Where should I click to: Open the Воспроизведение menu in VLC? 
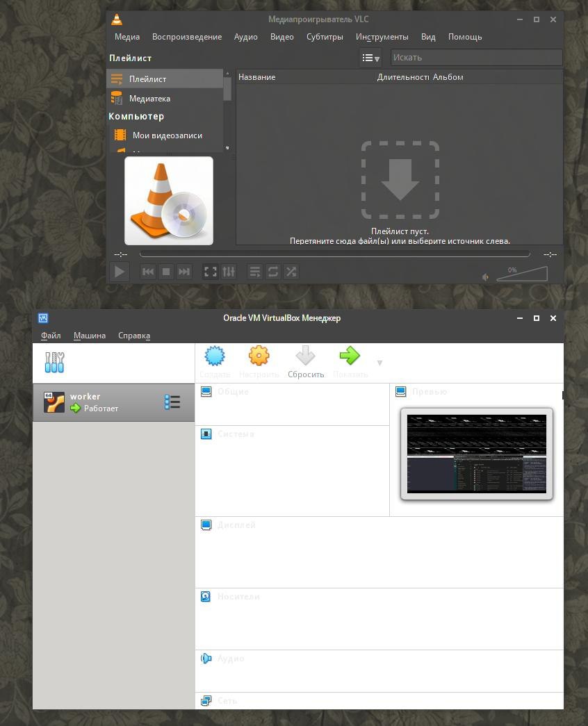coord(187,37)
